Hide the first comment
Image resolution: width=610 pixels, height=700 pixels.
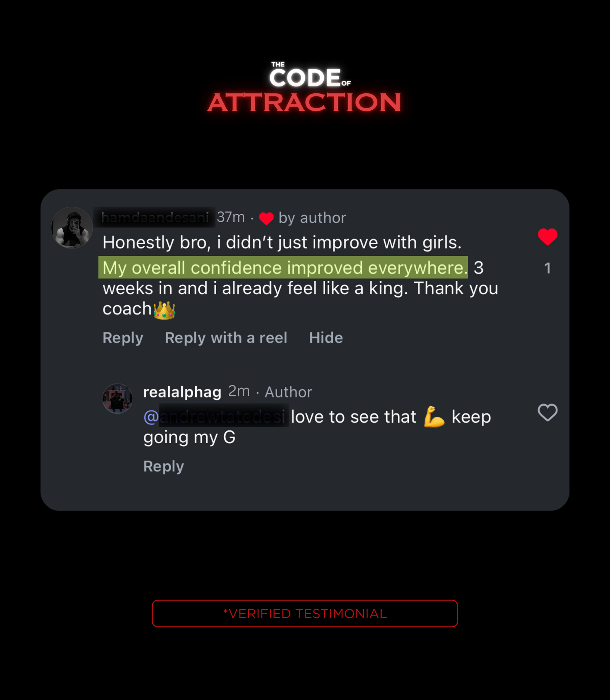(x=326, y=338)
